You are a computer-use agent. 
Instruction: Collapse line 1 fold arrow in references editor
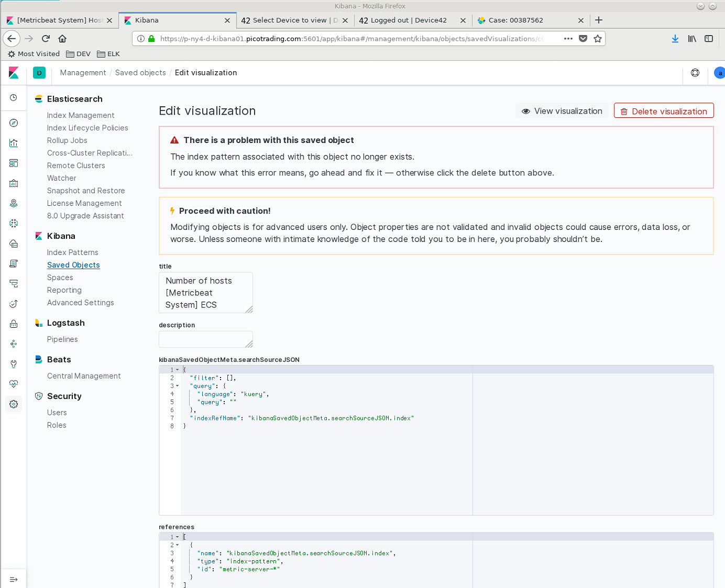pyautogui.click(x=178, y=537)
